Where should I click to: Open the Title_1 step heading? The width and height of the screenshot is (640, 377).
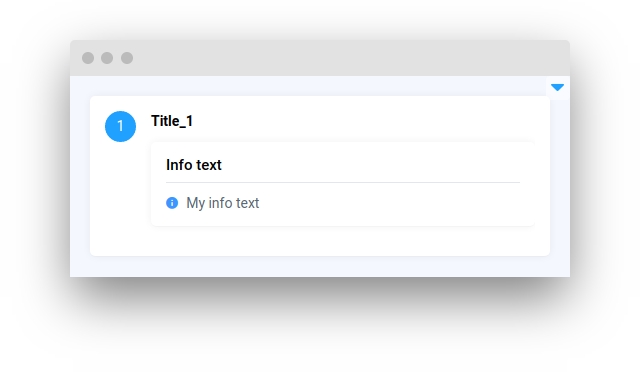pos(172,121)
